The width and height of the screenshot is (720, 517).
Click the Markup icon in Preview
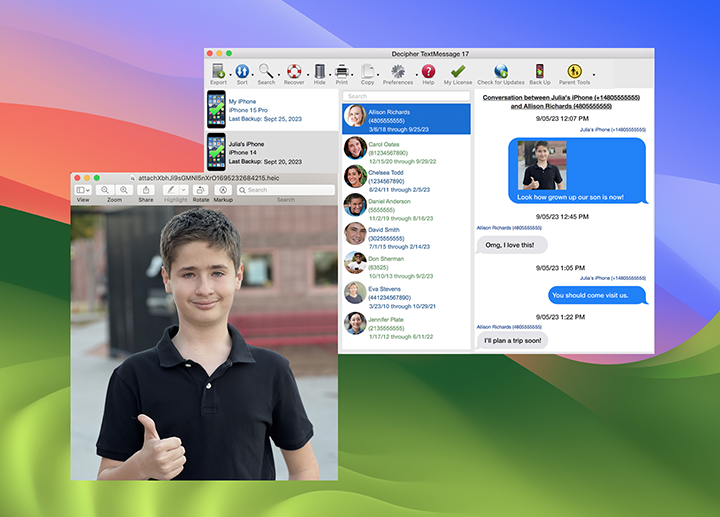[x=223, y=190]
